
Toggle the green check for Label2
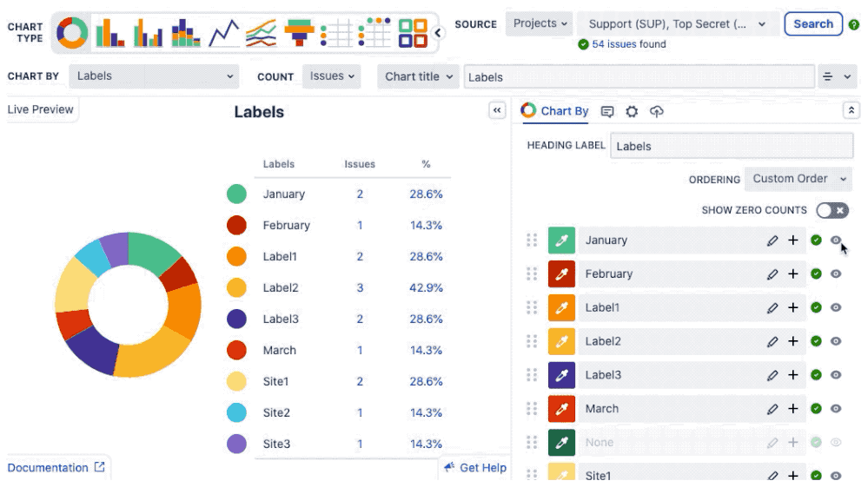click(x=816, y=341)
